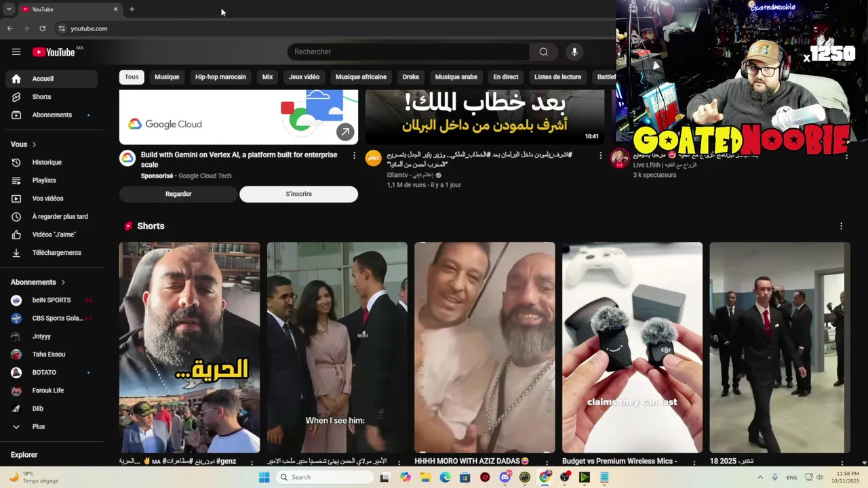
Task: Open options menu for Google Cloud ad
Action: point(354,155)
